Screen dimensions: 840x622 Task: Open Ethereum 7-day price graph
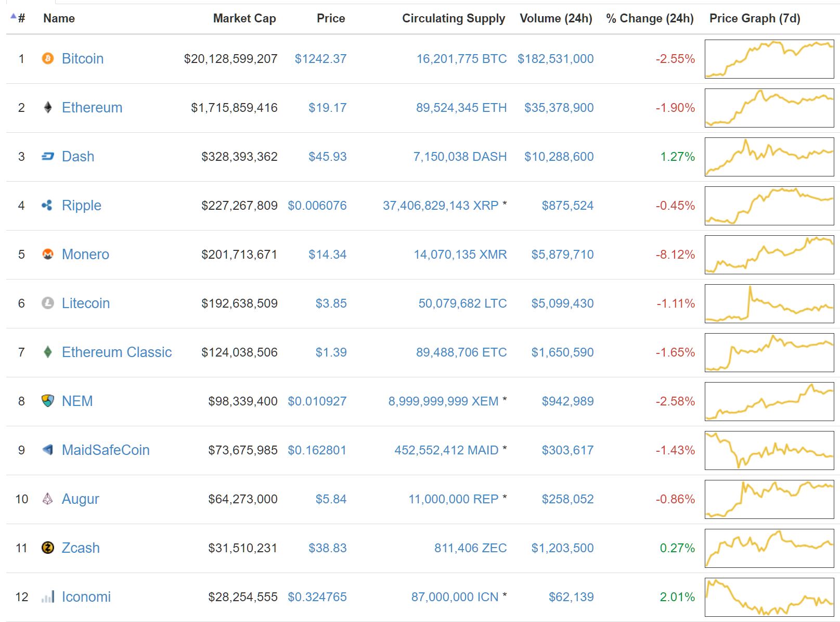point(769,108)
